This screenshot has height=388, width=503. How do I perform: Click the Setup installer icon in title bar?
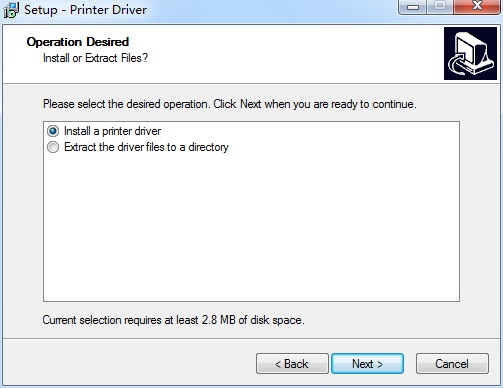tap(11, 10)
